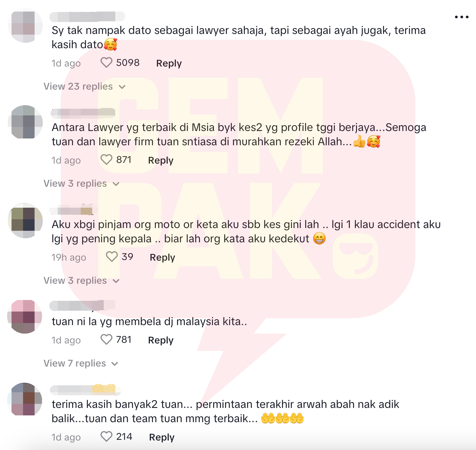Expand replies under the pinjam moto comment

(81, 281)
